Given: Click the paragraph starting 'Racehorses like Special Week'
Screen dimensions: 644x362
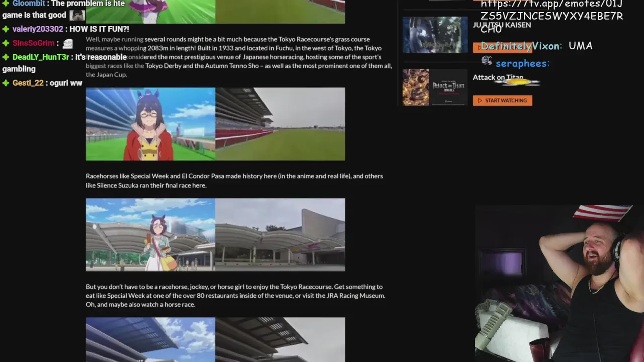Looking at the screenshot, I should coord(234,180).
